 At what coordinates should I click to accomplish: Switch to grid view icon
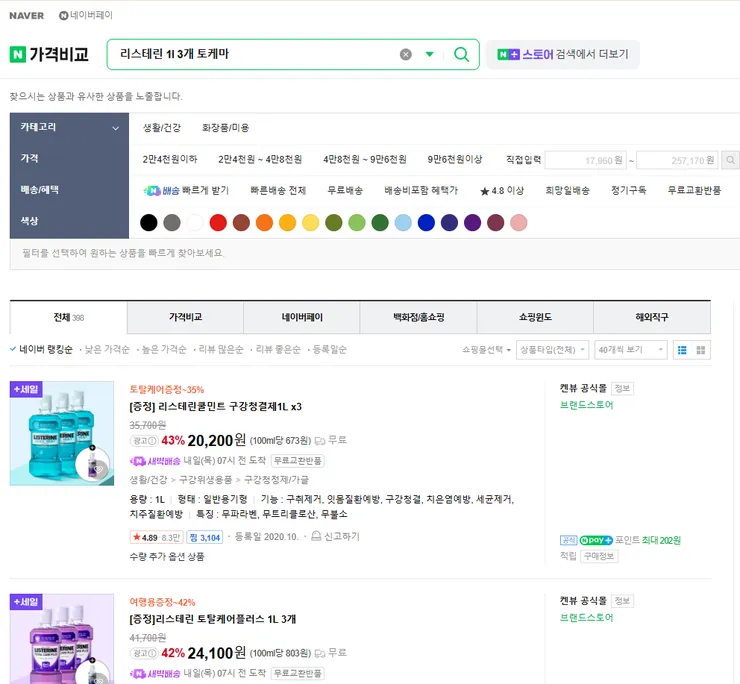click(701, 350)
